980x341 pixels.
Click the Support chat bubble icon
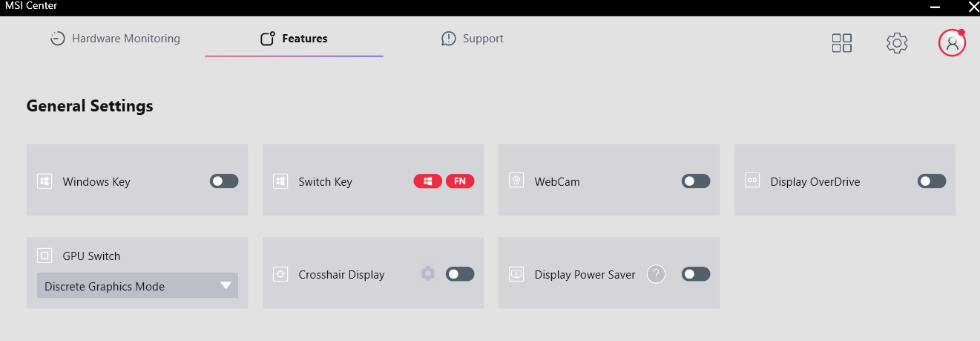[448, 39]
